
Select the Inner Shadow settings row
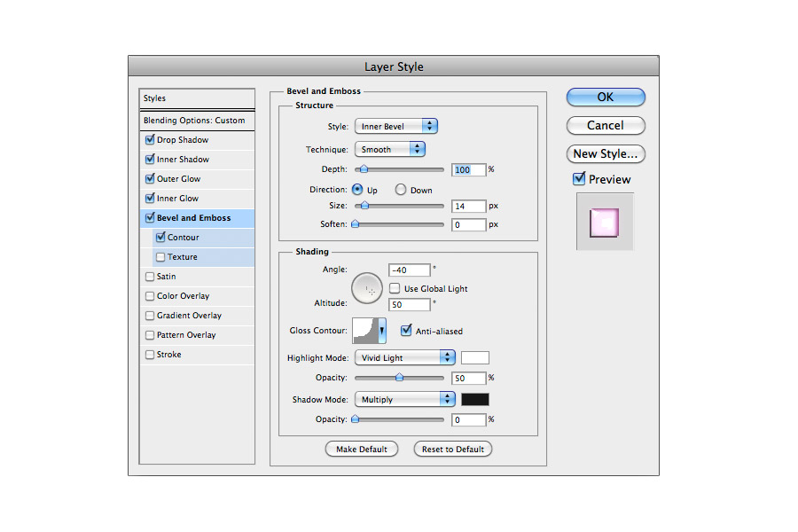click(x=197, y=160)
